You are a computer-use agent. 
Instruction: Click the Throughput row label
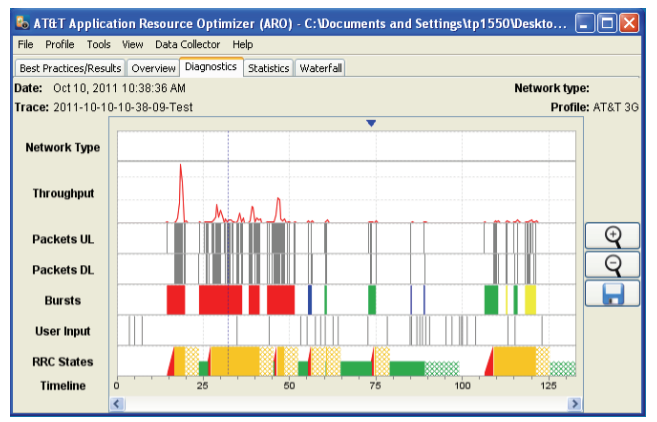[x=63, y=193]
